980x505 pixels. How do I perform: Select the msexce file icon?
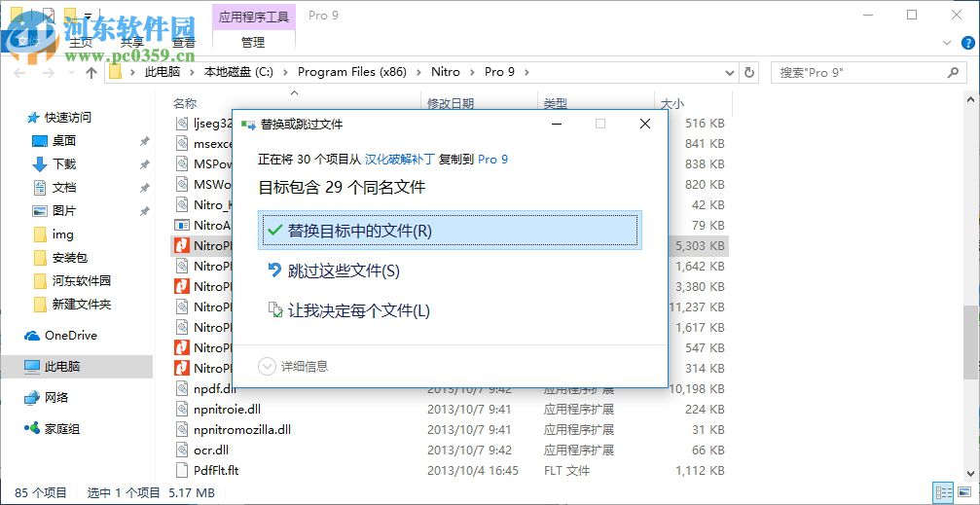[x=182, y=144]
